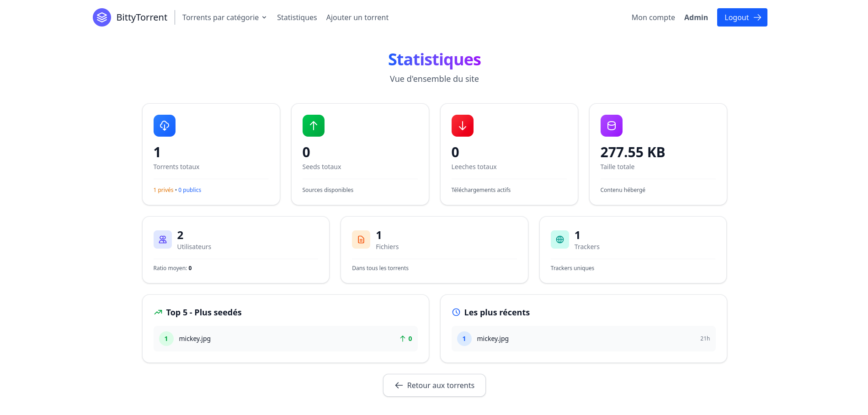Expand the Torrents par catégorie dropdown

(x=224, y=17)
